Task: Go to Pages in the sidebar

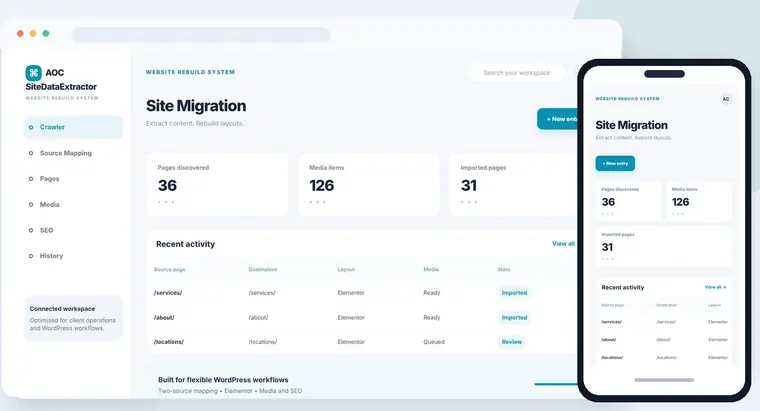Action: (x=49, y=179)
